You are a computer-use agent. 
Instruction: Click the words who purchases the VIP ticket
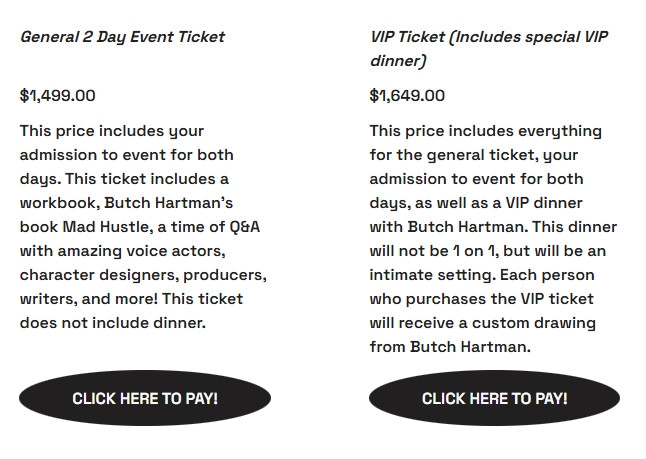(x=481, y=299)
